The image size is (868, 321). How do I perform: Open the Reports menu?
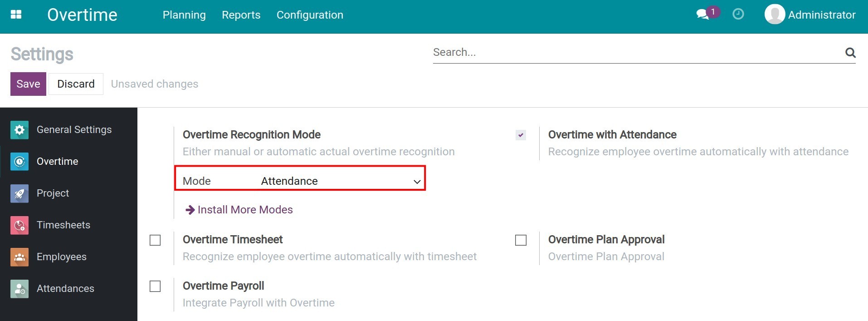click(x=241, y=15)
